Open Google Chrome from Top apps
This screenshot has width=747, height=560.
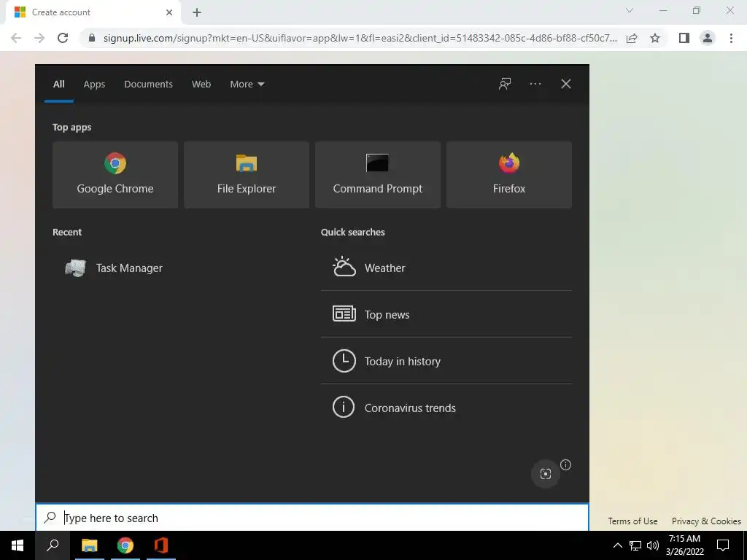[115, 174]
